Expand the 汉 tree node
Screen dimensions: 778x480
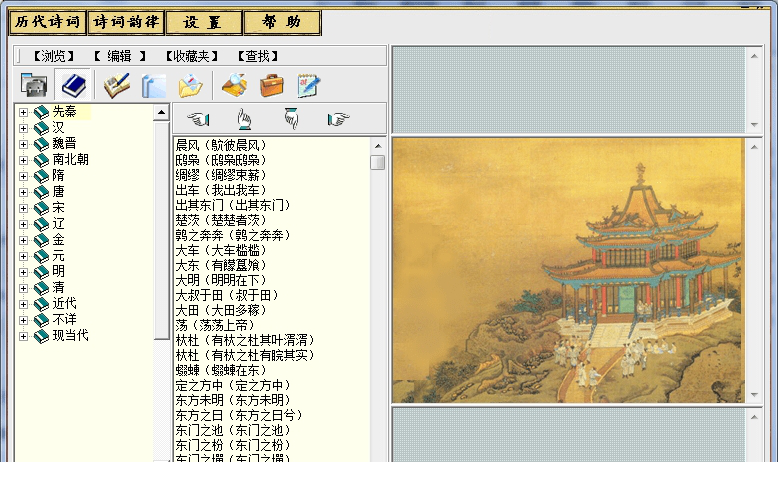pos(23,129)
